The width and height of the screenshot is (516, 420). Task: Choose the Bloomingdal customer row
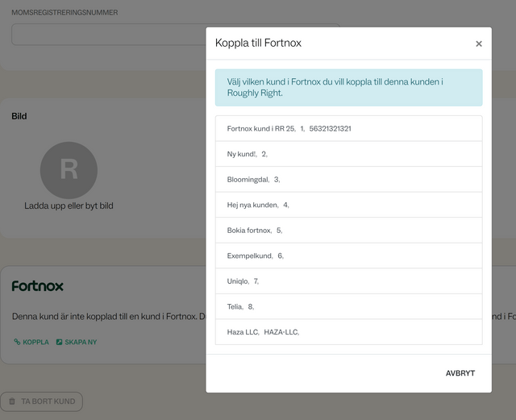[349, 180]
